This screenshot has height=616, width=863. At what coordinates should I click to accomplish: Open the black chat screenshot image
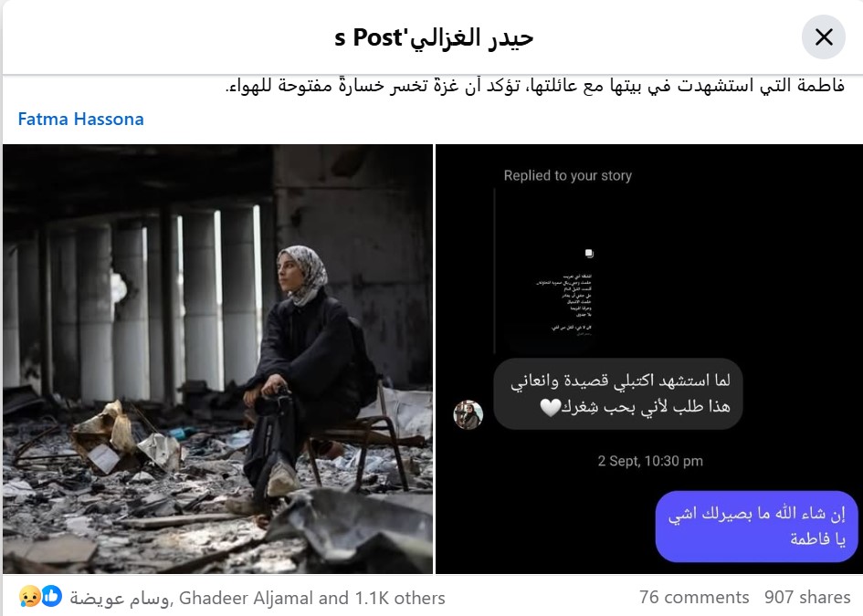tap(649, 360)
